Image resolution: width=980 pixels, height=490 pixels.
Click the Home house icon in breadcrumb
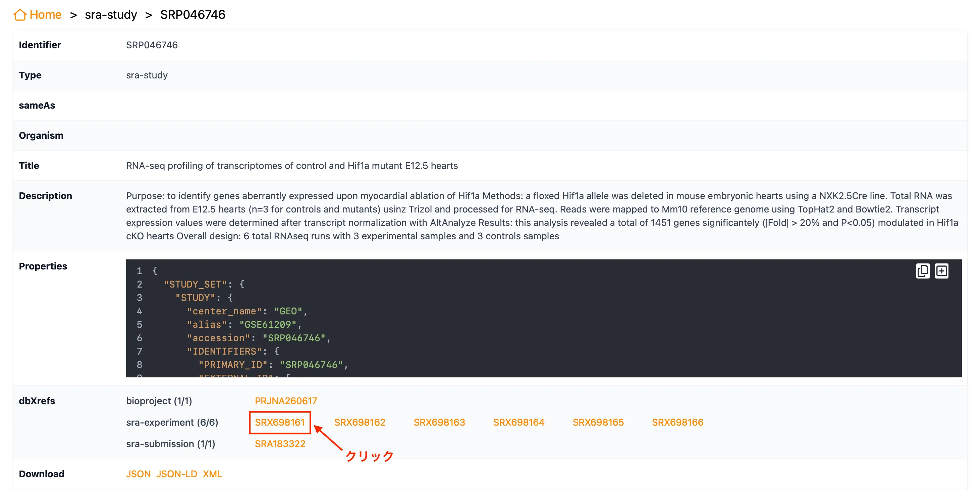pyautogui.click(x=20, y=15)
